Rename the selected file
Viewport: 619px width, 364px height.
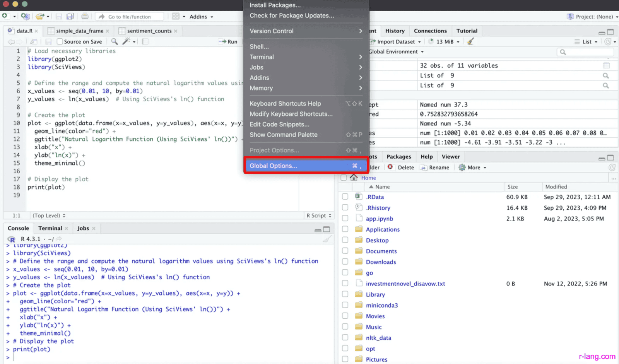[435, 167]
